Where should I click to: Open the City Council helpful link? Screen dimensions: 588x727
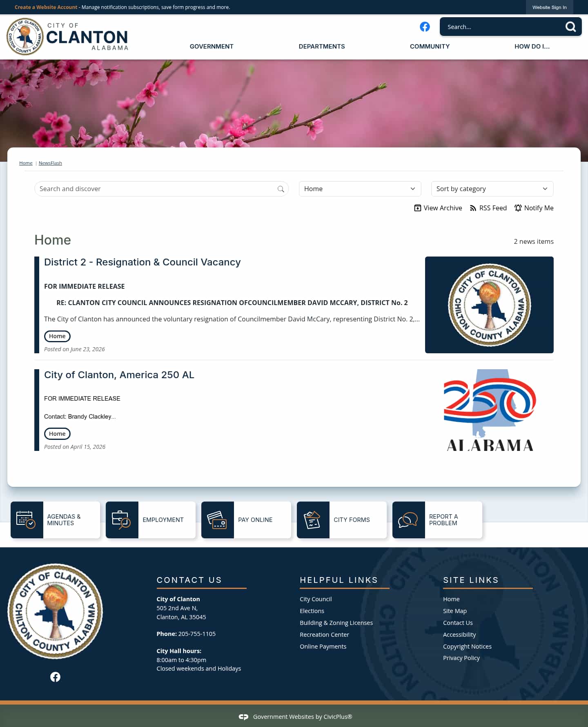[x=316, y=599]
